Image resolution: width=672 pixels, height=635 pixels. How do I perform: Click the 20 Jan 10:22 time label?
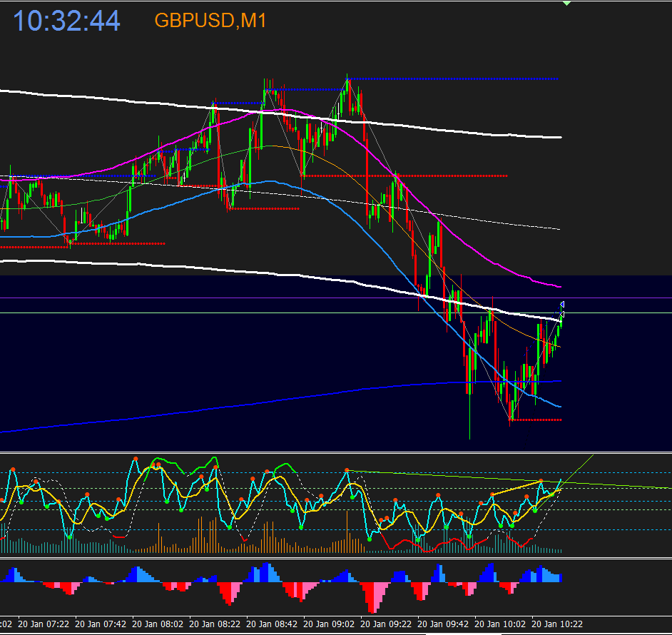click(557, 624)
